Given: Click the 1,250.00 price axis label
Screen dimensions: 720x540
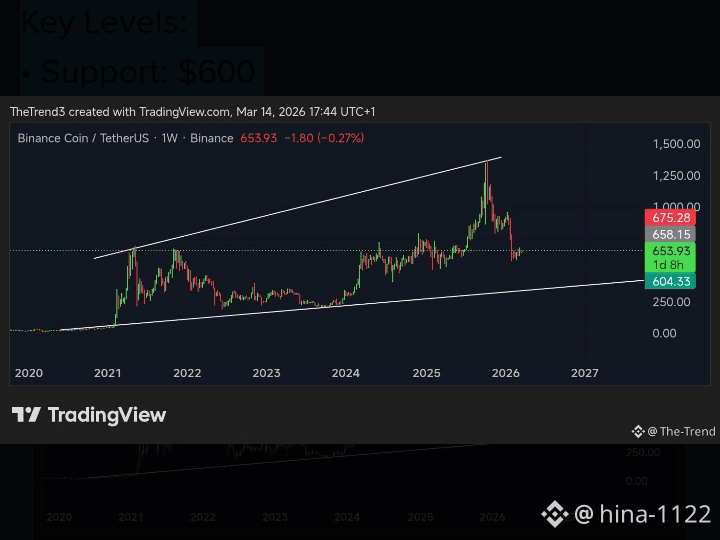Looking at the screenshot, I should tap(676, 176).
